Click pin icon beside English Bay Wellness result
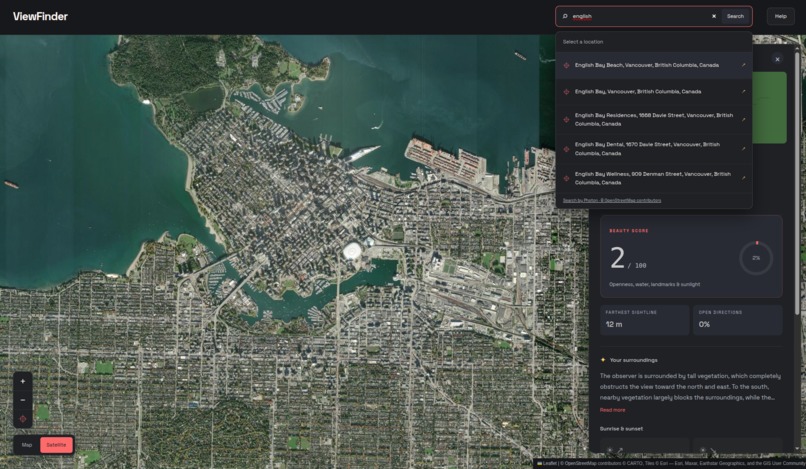806x469 pixels. tap(566, 178)
